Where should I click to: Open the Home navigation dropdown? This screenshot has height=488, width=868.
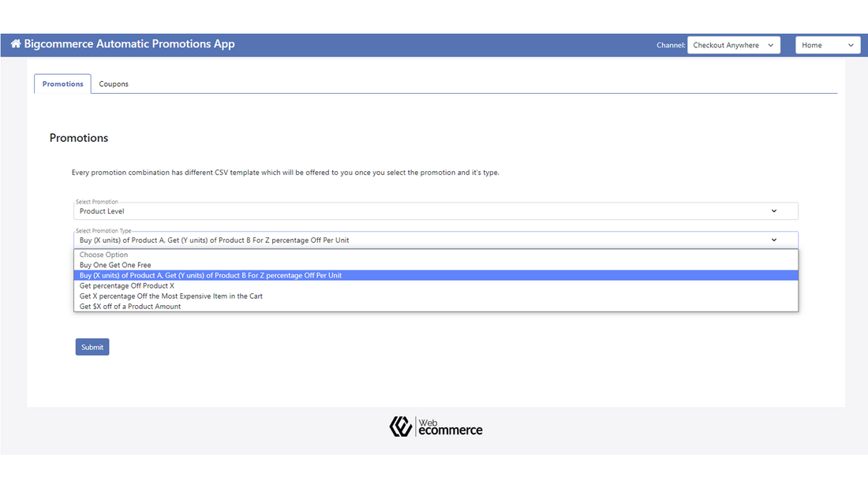coord(828,45)
